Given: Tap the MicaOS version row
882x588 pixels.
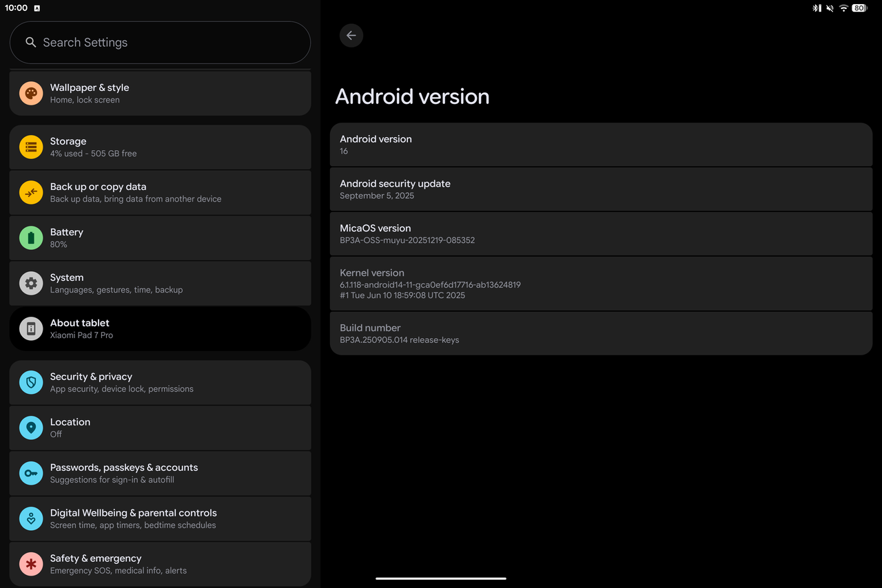Looking at the screenshot, I should click(x=601, y=234).
